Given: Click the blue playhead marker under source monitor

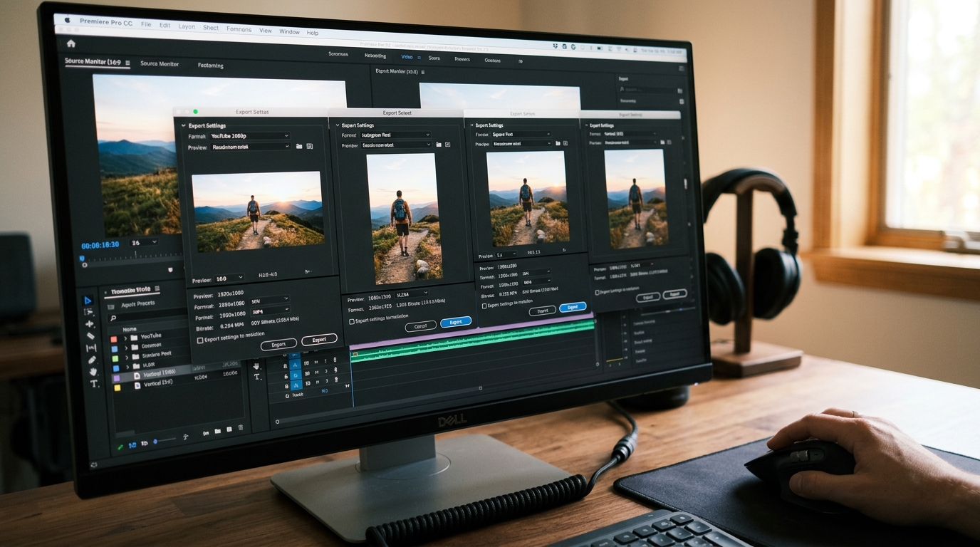Looking at the screenshot, I should 83,259.
